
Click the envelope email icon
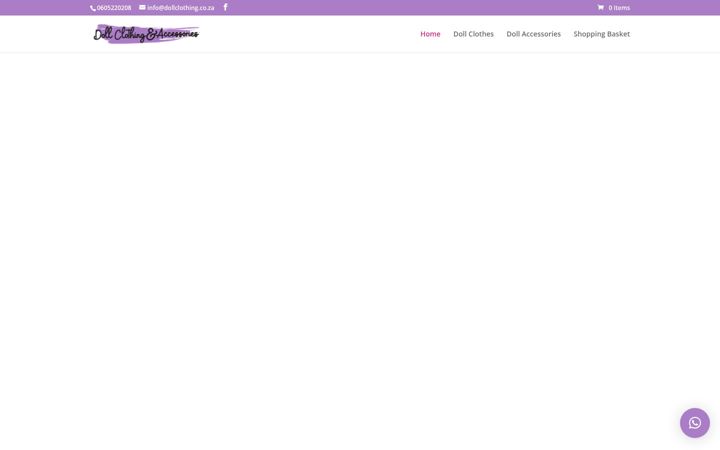click(142, 7)
